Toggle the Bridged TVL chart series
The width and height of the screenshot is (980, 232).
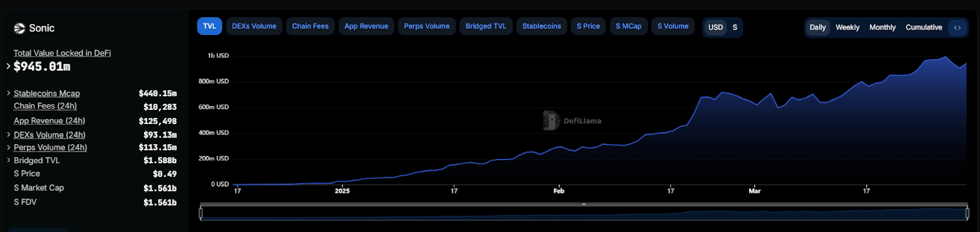[x=486, y=26]
